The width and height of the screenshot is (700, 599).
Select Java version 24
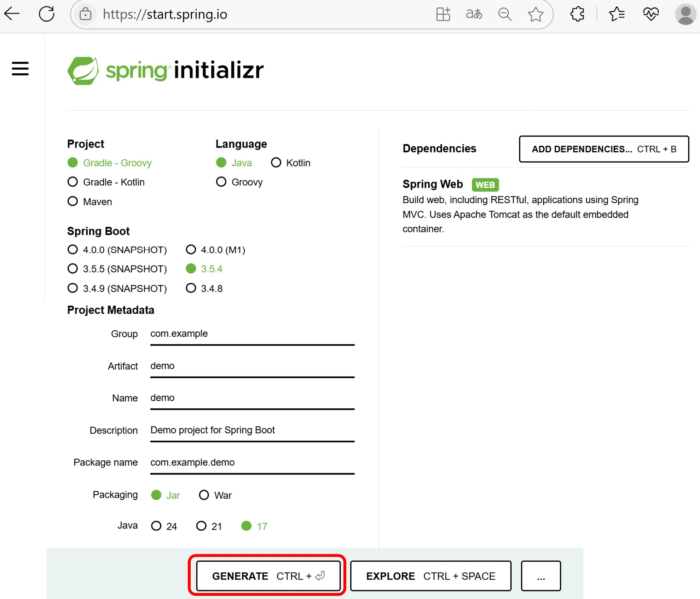pos(164,526)
